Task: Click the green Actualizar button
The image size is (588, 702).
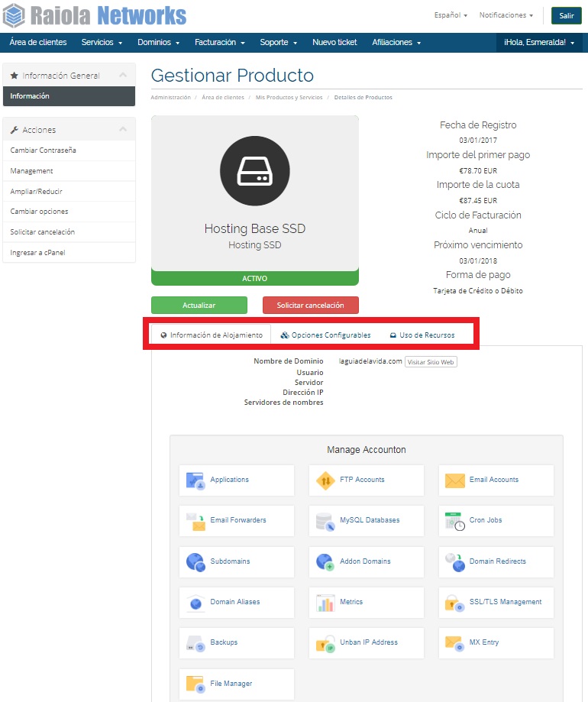Action: pyautogui.click(x=199, y=306)
